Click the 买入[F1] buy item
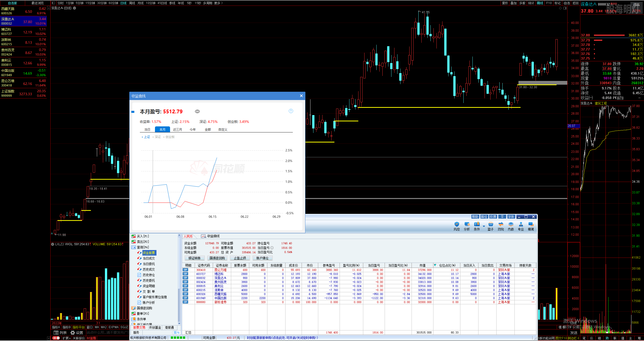The image size is (644, 341). tap(140, 236)
